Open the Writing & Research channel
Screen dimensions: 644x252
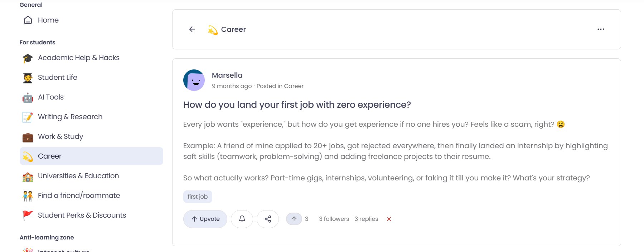[x=70, y=117]
